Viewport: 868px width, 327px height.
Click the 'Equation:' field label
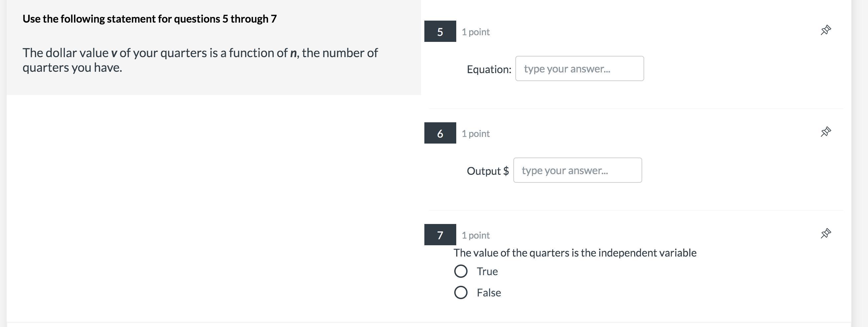[x=488, y=69]
